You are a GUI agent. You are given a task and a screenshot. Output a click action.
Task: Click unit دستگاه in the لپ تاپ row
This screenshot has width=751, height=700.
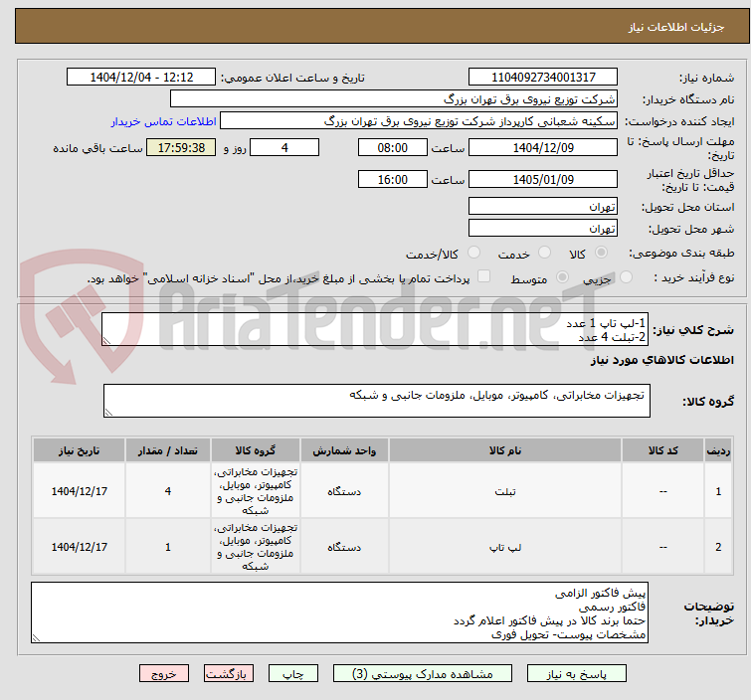344,547
